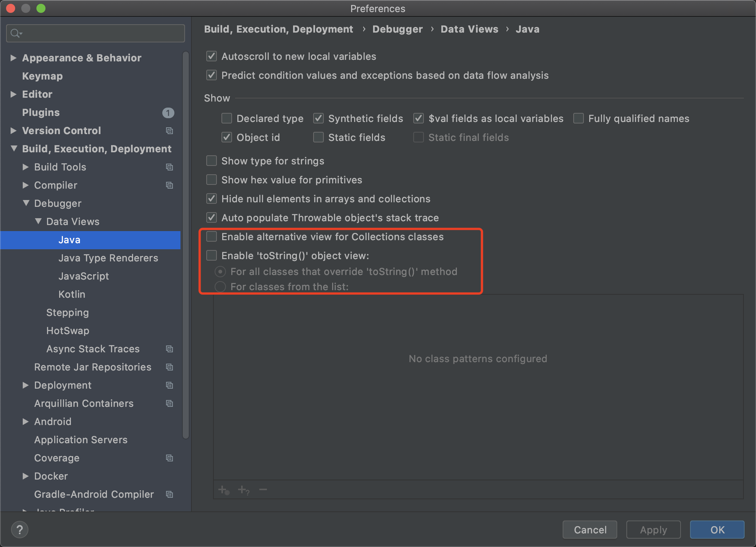The image size is (756, 547).
Task: Expand the Docker settings node
Action: pyautogui.click(x=26, y=476)
